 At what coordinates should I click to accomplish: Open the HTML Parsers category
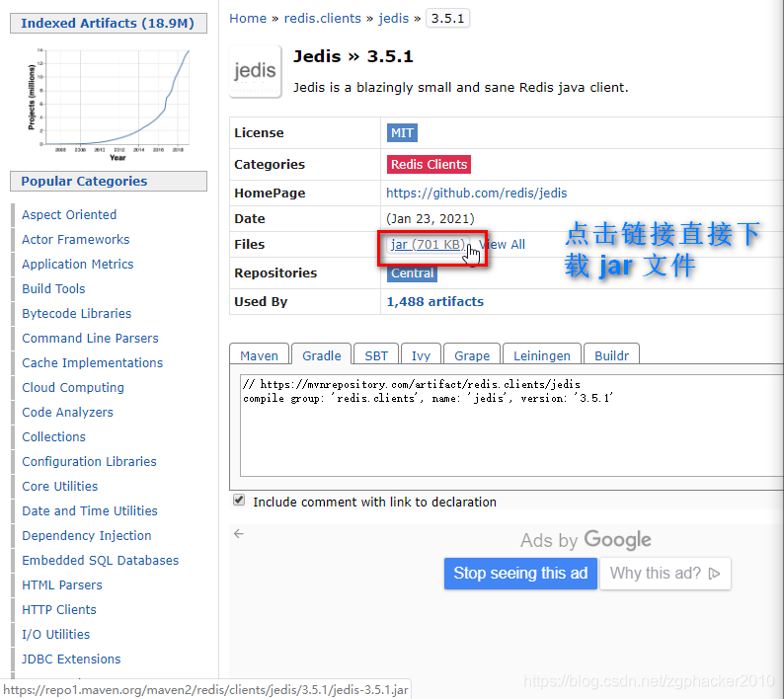coord(62,585)
